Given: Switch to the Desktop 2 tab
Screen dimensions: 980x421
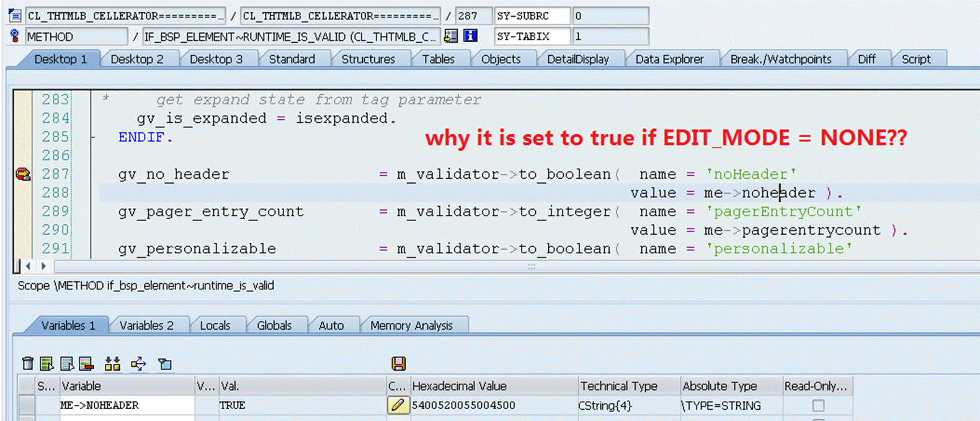Looking at the screenshot, I should (137, 59).
